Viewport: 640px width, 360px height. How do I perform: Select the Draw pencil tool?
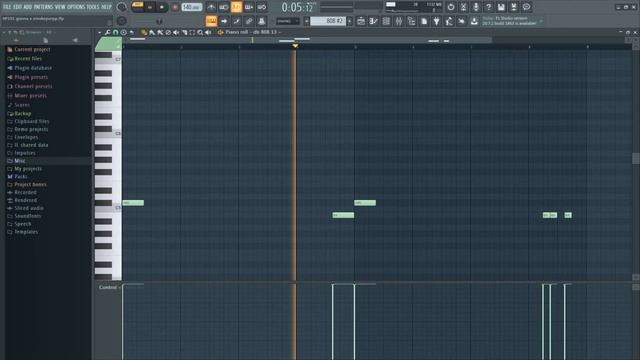point(144,32)
